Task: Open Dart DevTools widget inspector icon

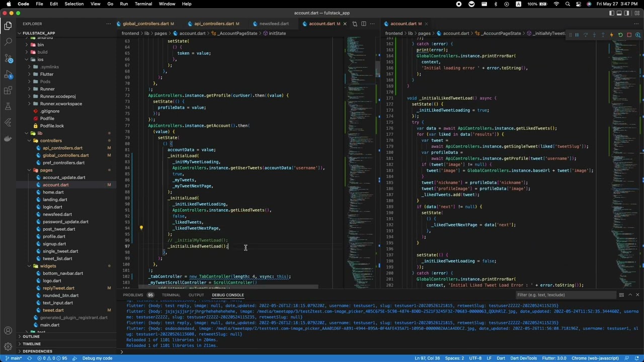Action: tap(637, 35)
